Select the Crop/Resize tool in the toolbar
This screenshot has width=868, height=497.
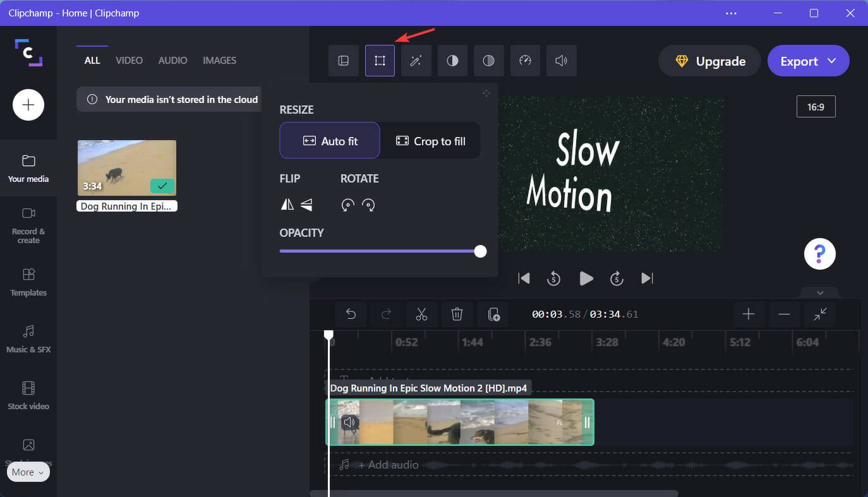(380, 61)
